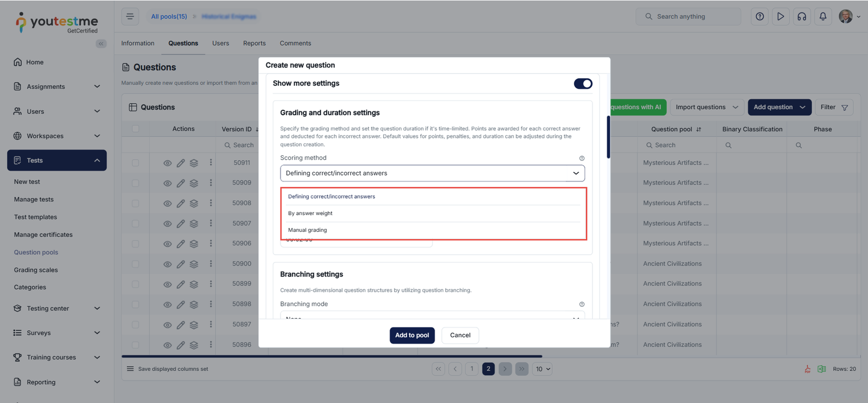The height and width of the screenshot is (403, 868).
Task: Open three-dot actions menu for question 50908
Action: coord(210,203)
